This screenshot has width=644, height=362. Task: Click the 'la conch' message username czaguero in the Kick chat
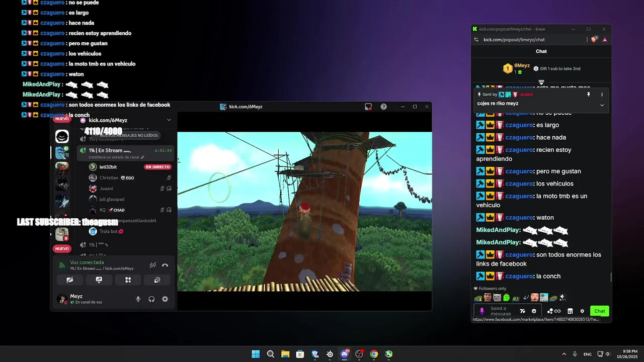520,276
